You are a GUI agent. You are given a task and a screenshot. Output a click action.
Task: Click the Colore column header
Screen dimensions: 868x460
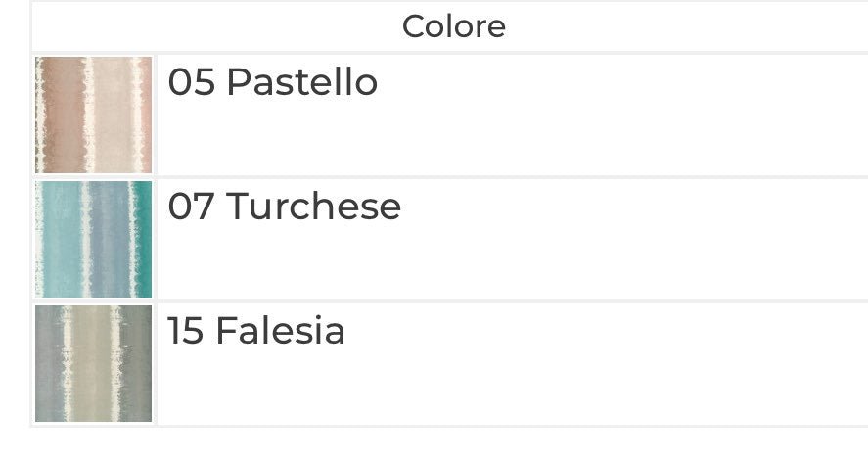pyautogui.click(x=453, y=26)
